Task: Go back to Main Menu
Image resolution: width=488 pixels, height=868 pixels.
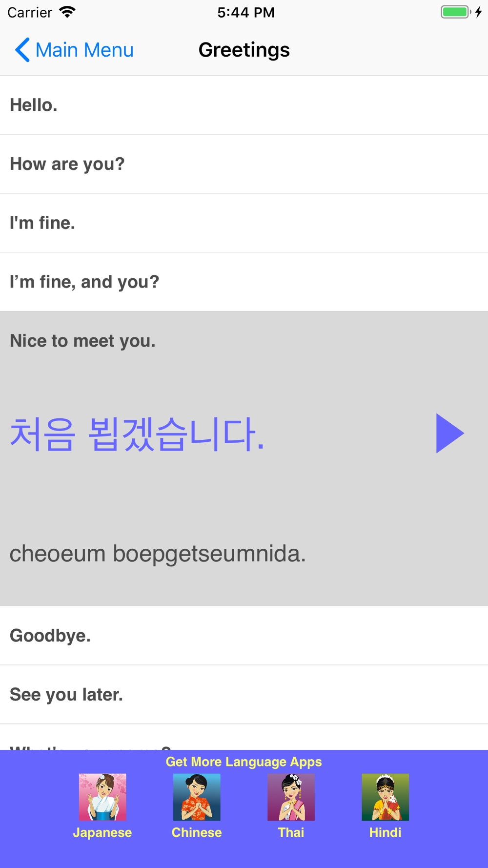Action: pos(74,50)
